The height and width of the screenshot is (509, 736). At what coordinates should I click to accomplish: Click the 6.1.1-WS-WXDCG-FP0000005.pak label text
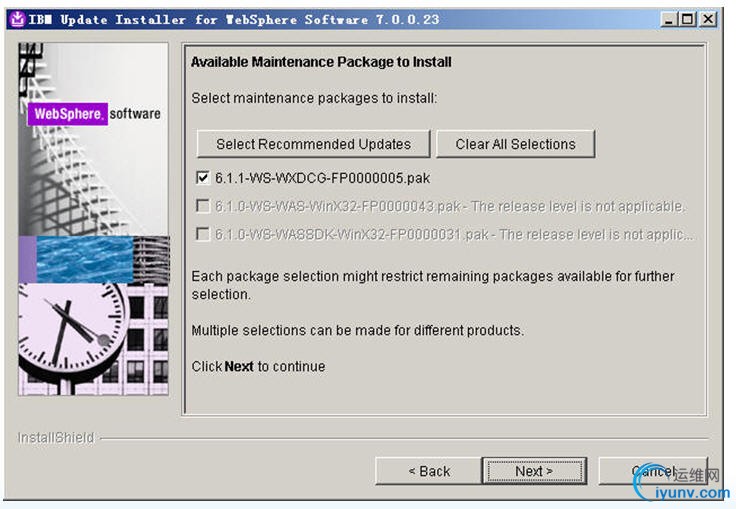coord(322,178)
